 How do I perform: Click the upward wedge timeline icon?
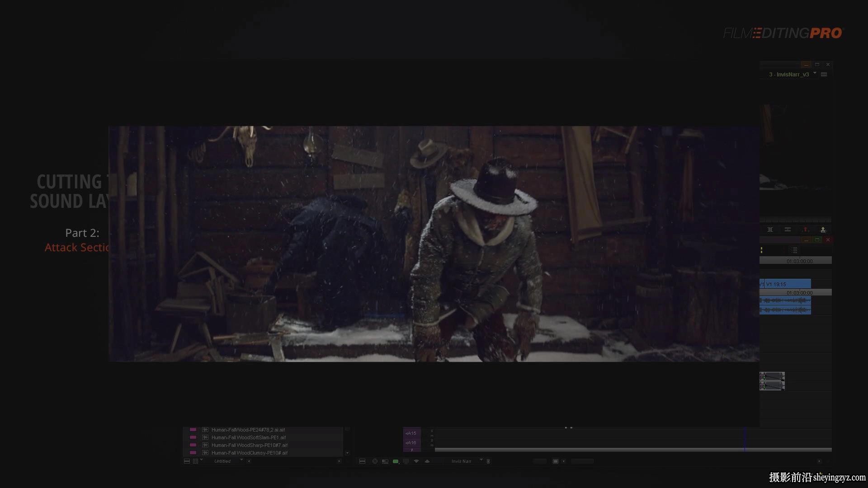(x=427, y=461)
